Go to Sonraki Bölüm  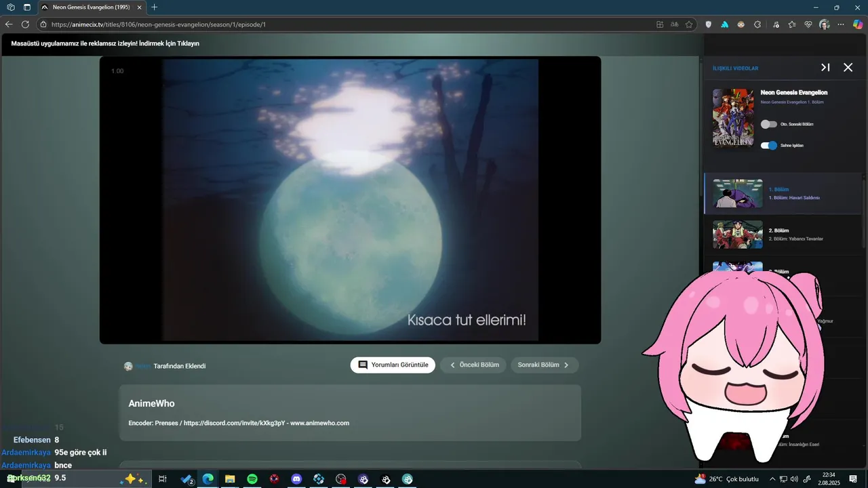(x=545, y=365)
